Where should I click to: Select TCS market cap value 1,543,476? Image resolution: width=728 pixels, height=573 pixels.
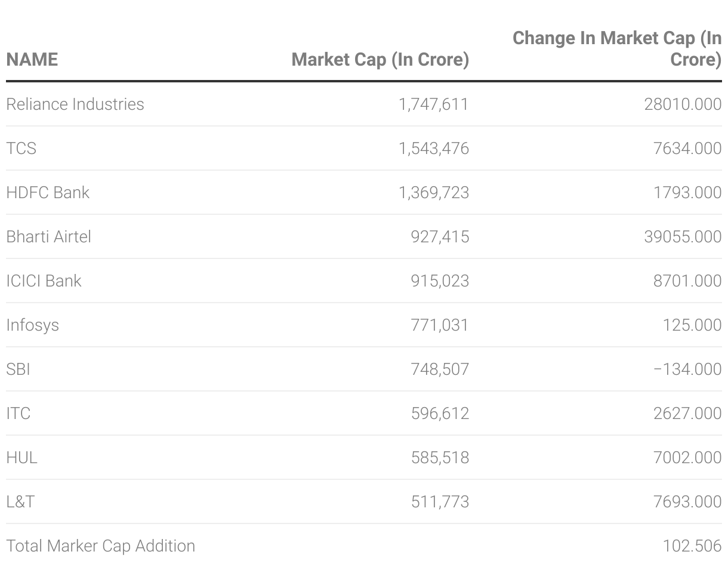point(434,148)
